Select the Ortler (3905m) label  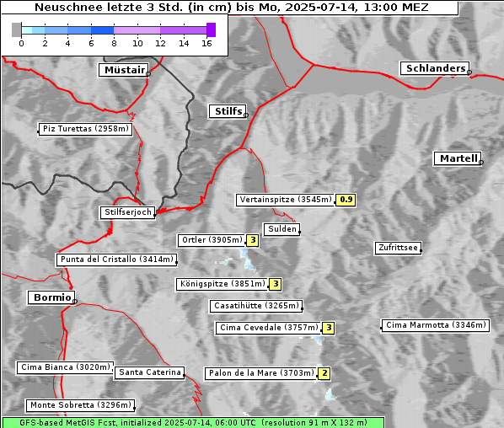[x=212, y=240]
